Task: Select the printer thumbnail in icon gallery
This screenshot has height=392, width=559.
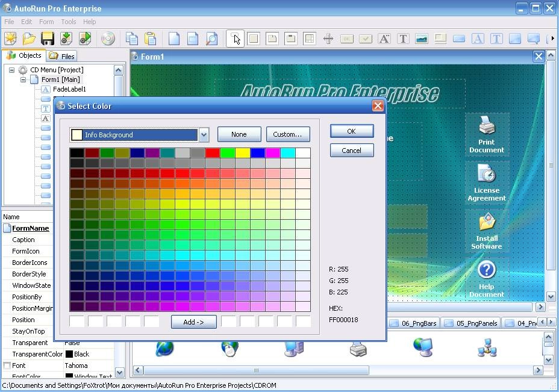Action: point(358,349)
